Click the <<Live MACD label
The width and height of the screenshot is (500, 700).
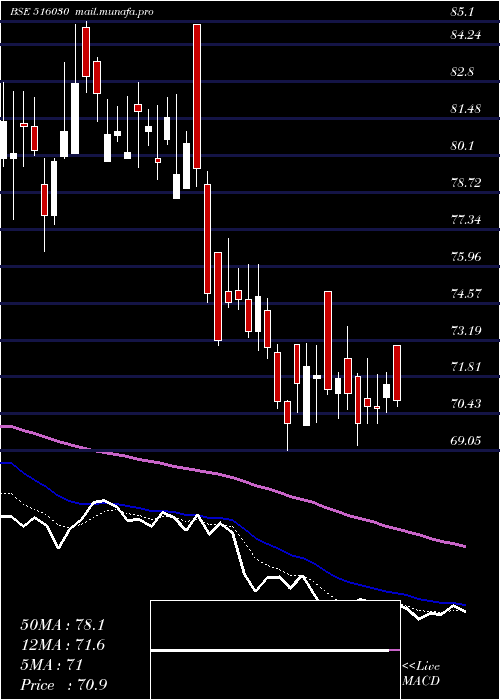tap(421, 674)
